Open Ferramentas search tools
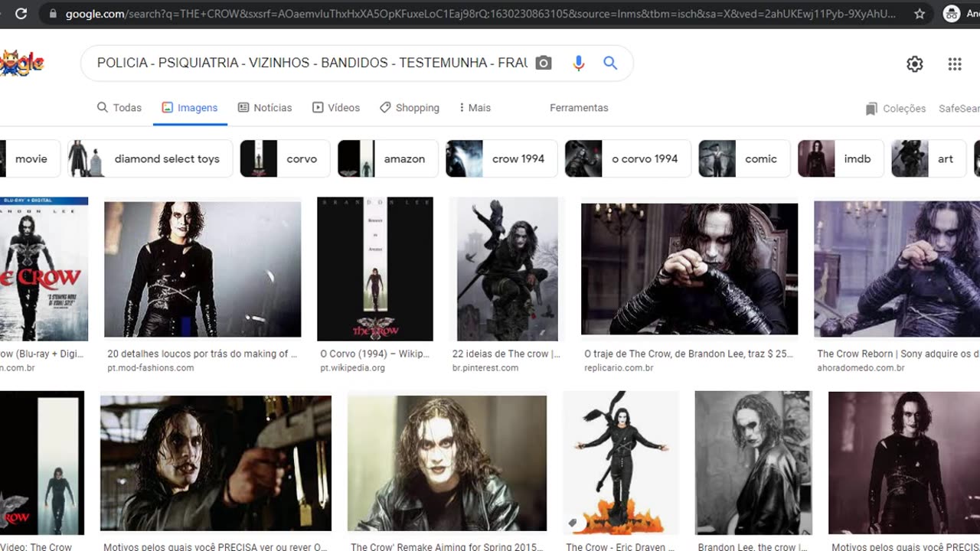 click(579, 108)
